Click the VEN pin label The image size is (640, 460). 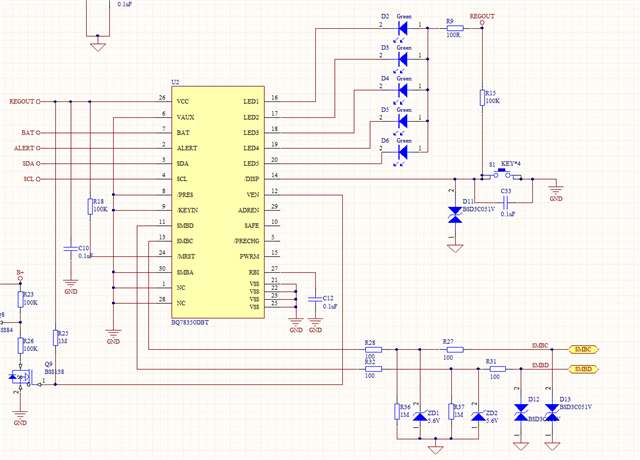pos(253,195)
